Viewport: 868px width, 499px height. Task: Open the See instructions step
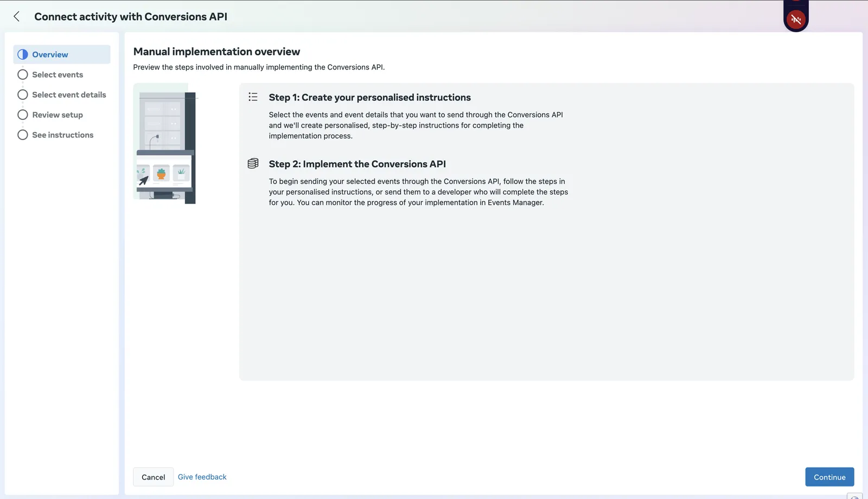click(x=62, y=135)
